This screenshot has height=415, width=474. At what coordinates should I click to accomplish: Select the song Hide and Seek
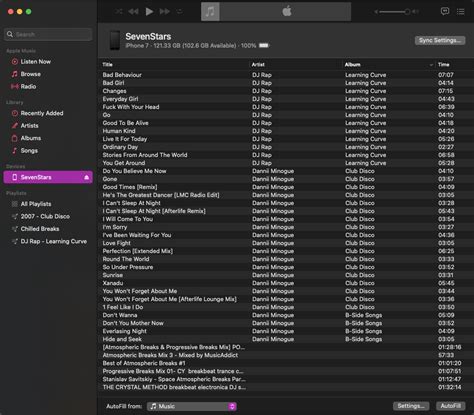286,339
